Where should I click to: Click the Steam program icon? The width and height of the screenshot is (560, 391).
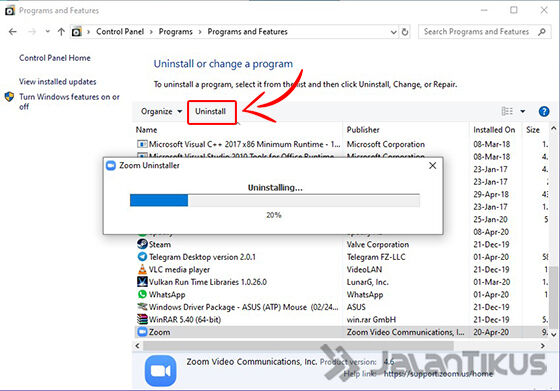coord(142,244)
